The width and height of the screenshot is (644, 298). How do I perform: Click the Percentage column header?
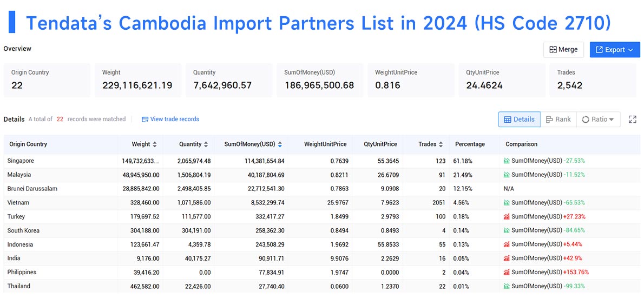click(x=470, y=144)
